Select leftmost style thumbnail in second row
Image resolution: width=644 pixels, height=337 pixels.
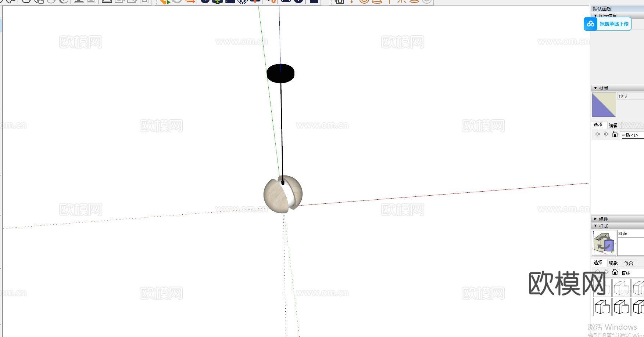(602, 307)
